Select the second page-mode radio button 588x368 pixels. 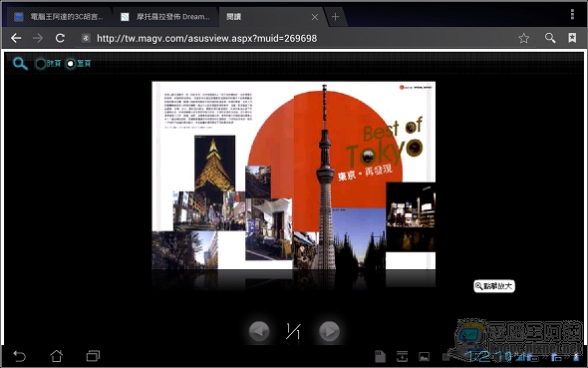click(x=71, y=64)
